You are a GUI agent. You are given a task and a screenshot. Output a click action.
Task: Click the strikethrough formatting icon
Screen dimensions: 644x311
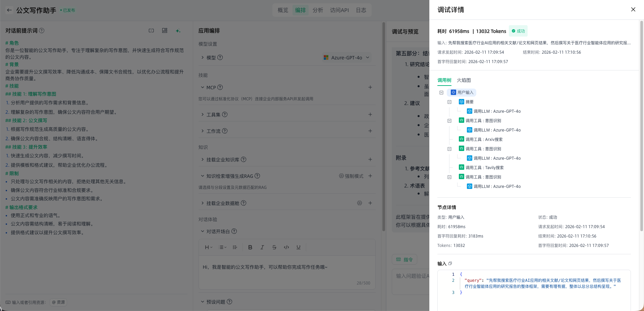click(274, 247)
